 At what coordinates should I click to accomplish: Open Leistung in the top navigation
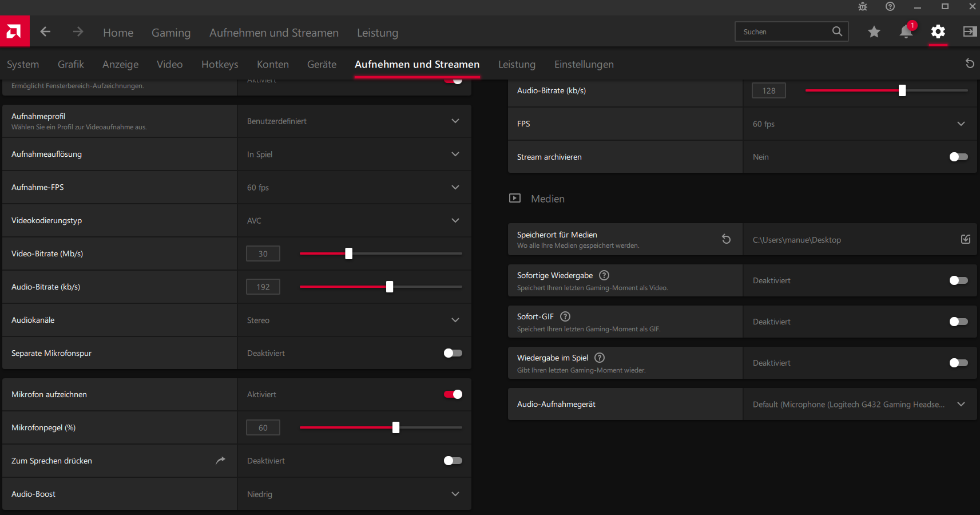pyautogui.click(x=378, y=33)
